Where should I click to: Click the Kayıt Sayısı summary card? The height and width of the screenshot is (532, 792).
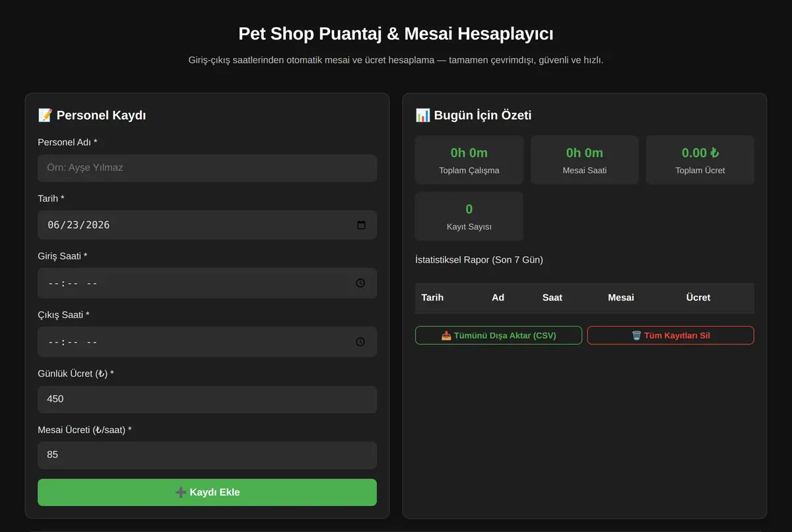click(x=469, y=216)
